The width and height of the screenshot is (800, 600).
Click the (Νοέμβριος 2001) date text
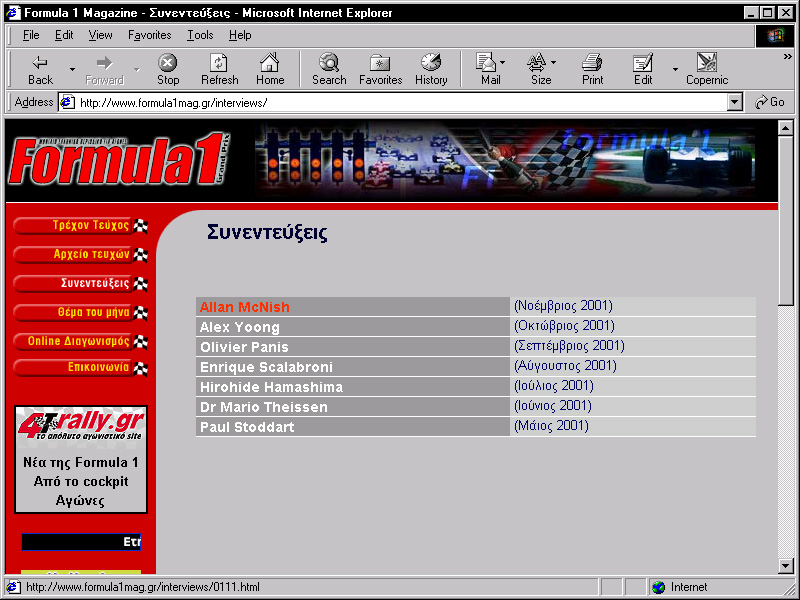(x=563, y=306)
